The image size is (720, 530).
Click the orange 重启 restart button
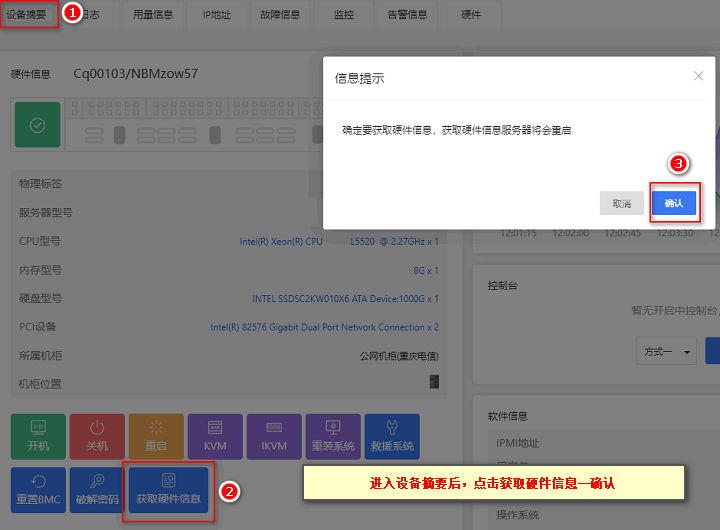[156, 436]
